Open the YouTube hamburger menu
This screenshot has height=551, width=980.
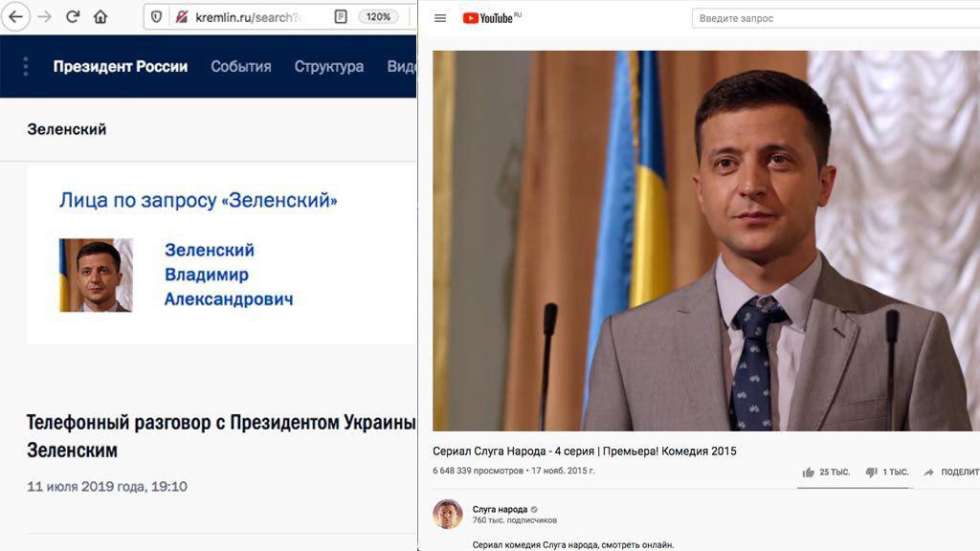tap(439, 16)
